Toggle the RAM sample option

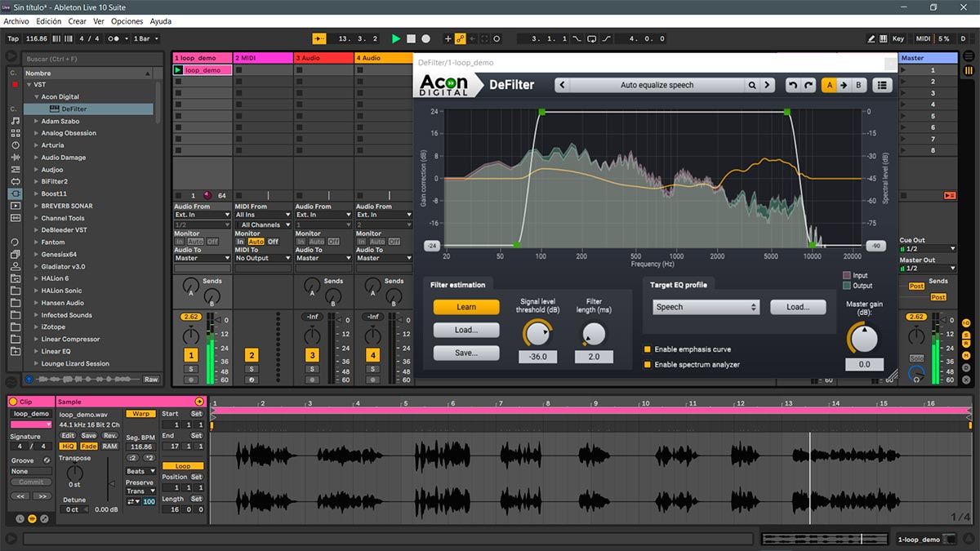point(109,446)
